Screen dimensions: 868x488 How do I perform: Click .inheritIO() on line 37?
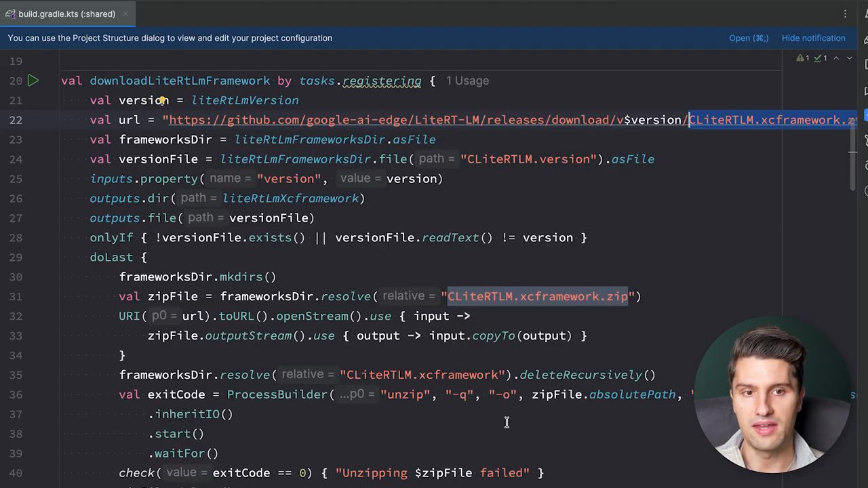(x=191, y=415)
